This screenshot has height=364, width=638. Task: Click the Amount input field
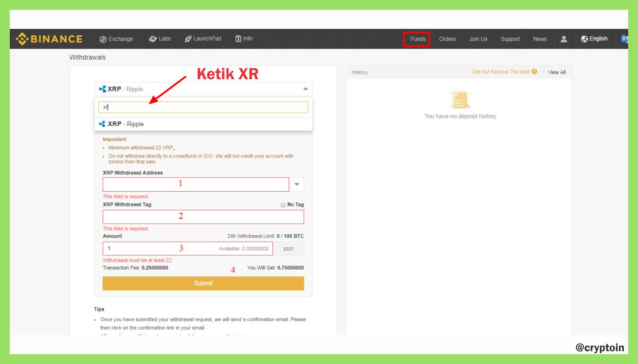point(188,249)
